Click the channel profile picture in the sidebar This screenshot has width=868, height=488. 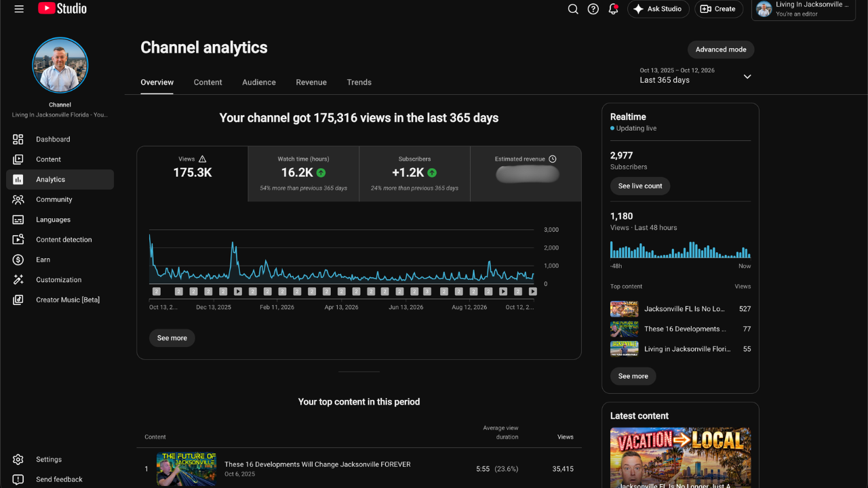point(60,65)
